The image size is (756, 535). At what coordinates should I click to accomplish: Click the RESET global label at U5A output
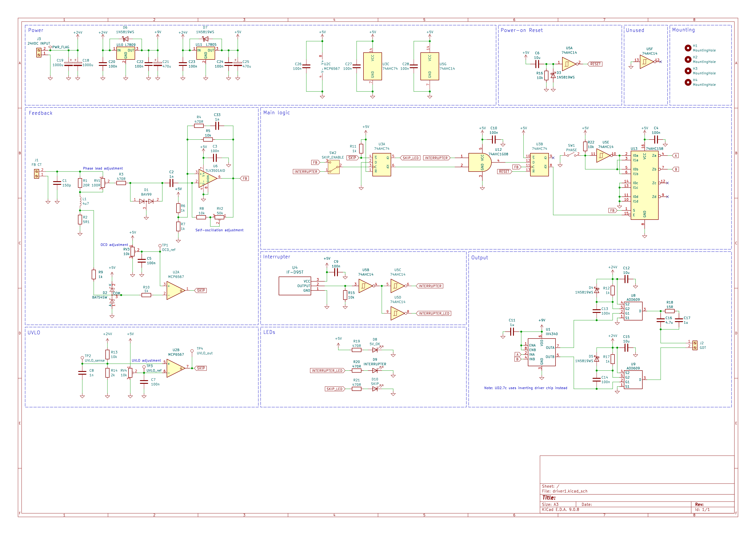(595, 64)
